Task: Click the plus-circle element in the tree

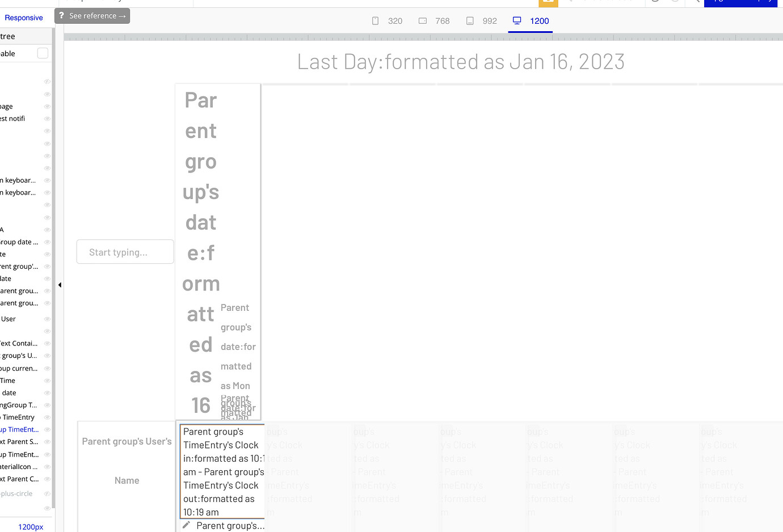Action: coord(23,493)
